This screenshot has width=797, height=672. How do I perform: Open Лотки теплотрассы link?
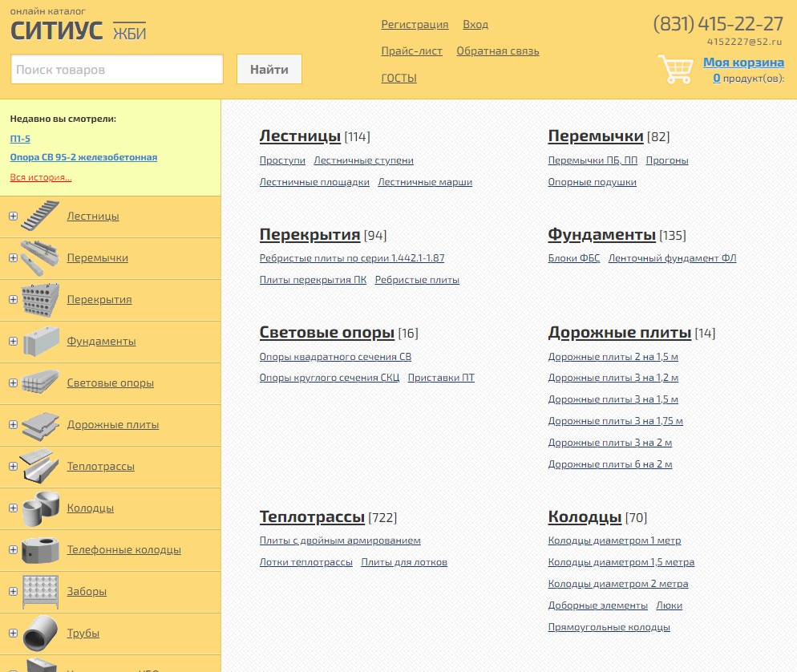pos(306,562)
